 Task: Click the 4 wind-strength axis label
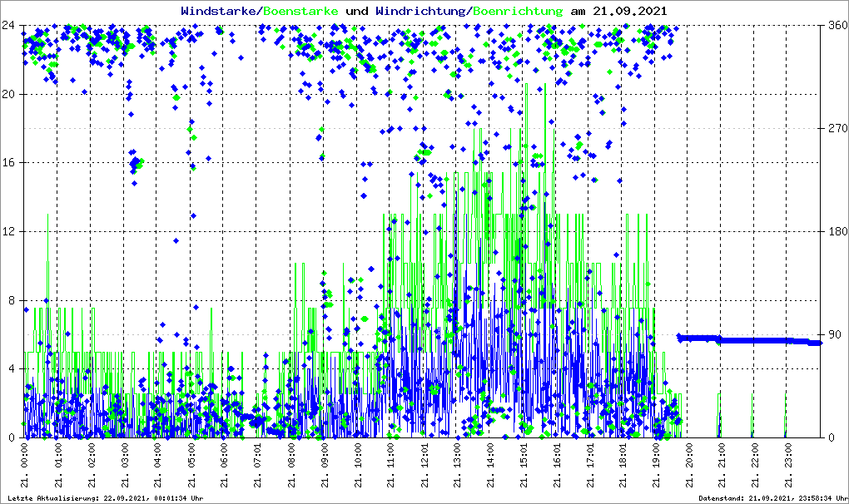[x=11, y=368]
